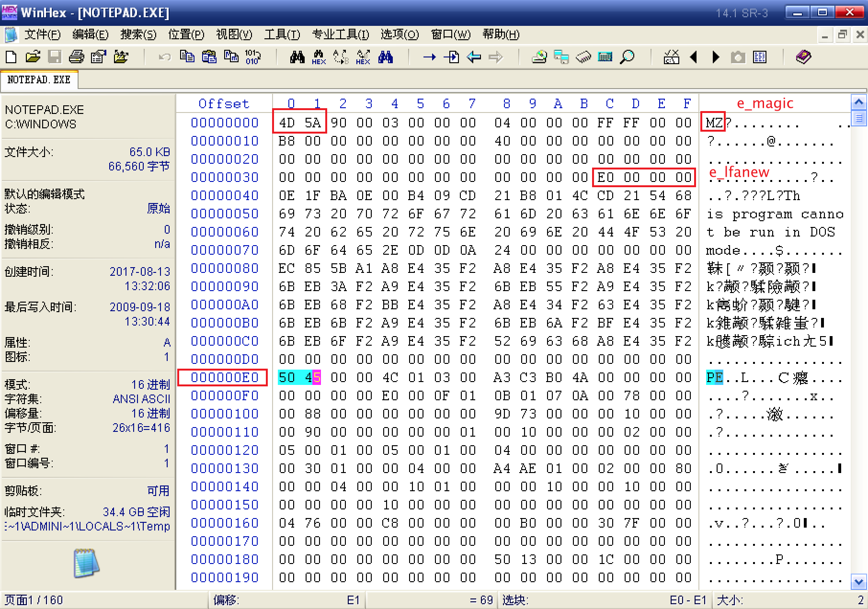
Task: Click the scrollbar down arrow in hex view
Action: [x=858, y=582]
